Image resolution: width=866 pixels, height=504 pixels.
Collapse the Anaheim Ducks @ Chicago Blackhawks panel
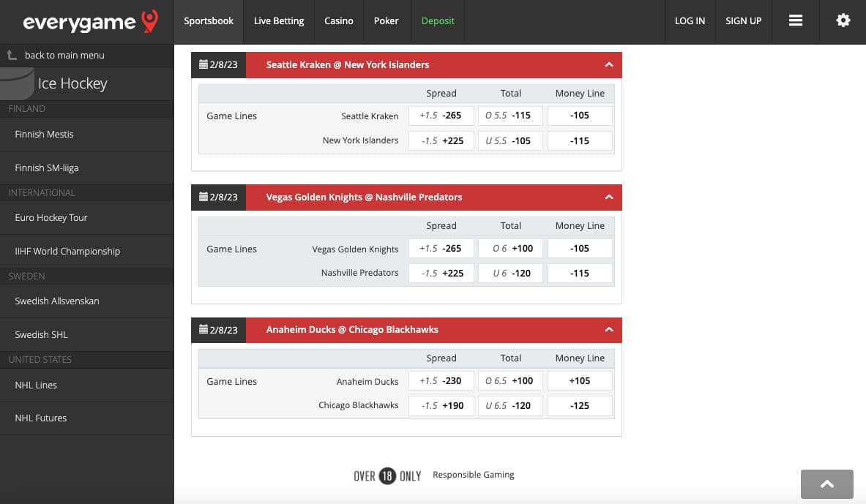608,330
